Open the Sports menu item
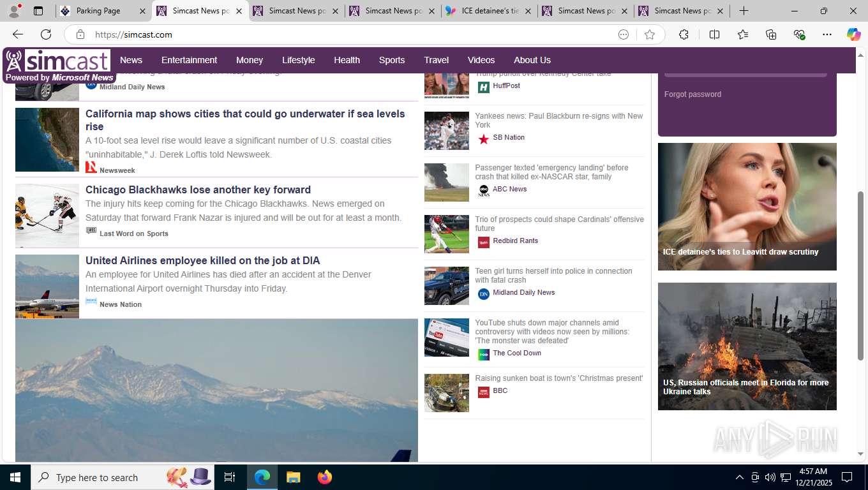Screen dimensions: 868x490 [392, 60]
